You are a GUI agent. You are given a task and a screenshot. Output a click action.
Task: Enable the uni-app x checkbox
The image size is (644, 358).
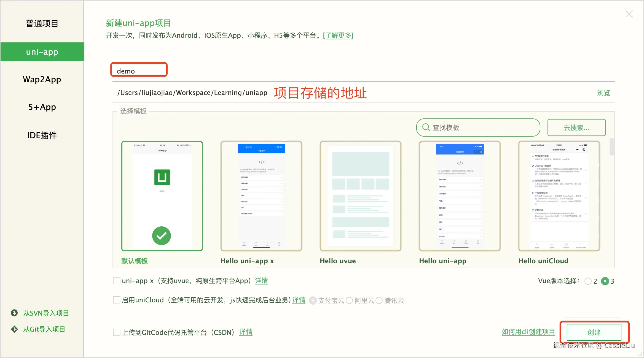(x=117, y=281)
